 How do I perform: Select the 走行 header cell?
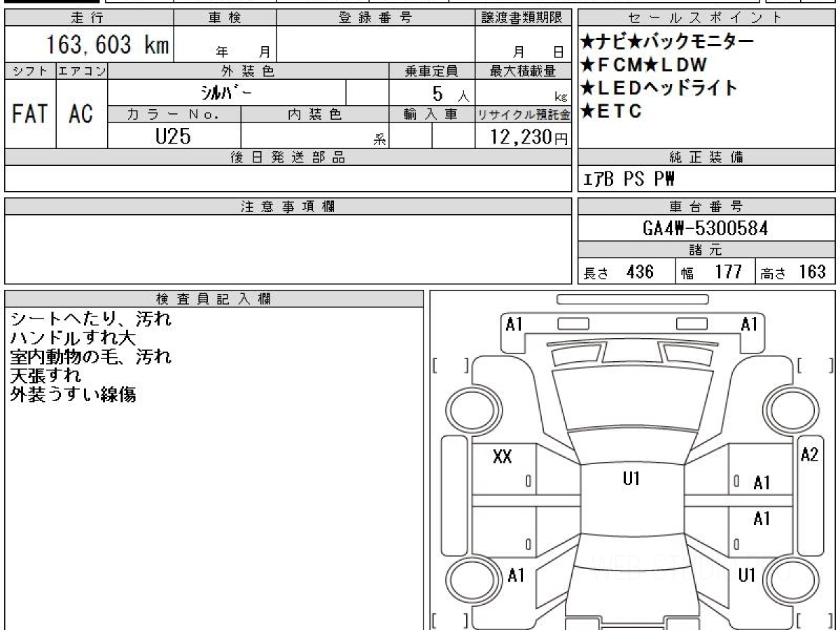(x=88, y=17)
